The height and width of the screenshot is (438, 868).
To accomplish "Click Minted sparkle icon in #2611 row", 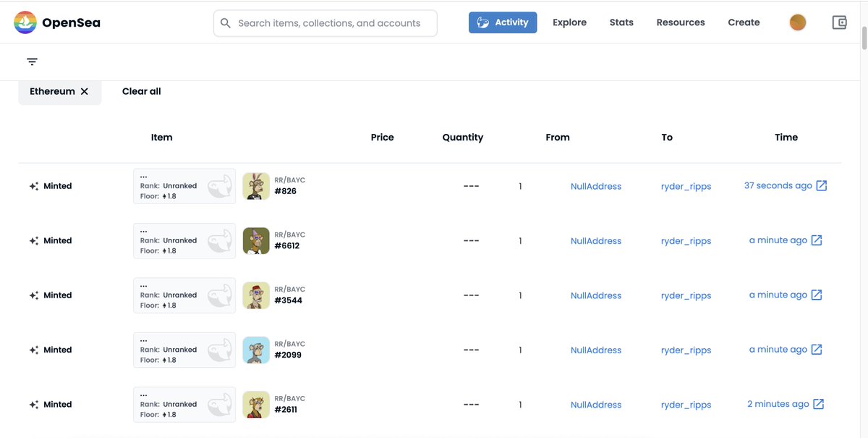I will coord(33,405).
